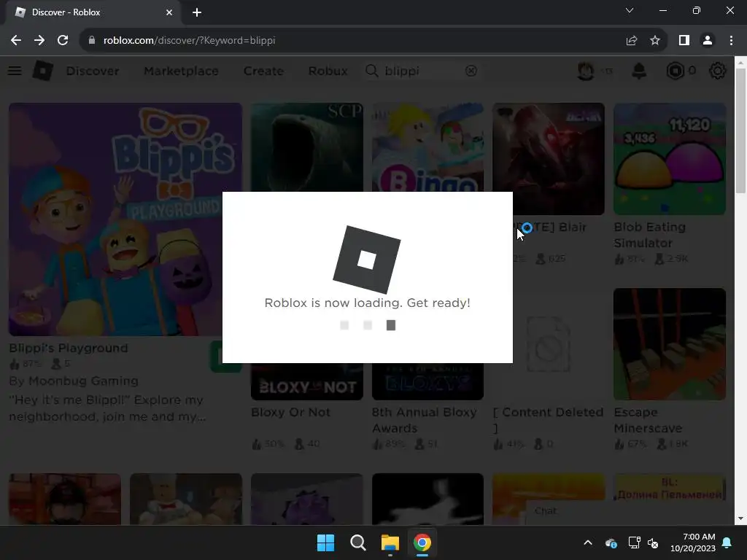Viewport: 747px width, 560px height.
Task: Go back with the browser back arrow
Action: (x=16, y=41)
